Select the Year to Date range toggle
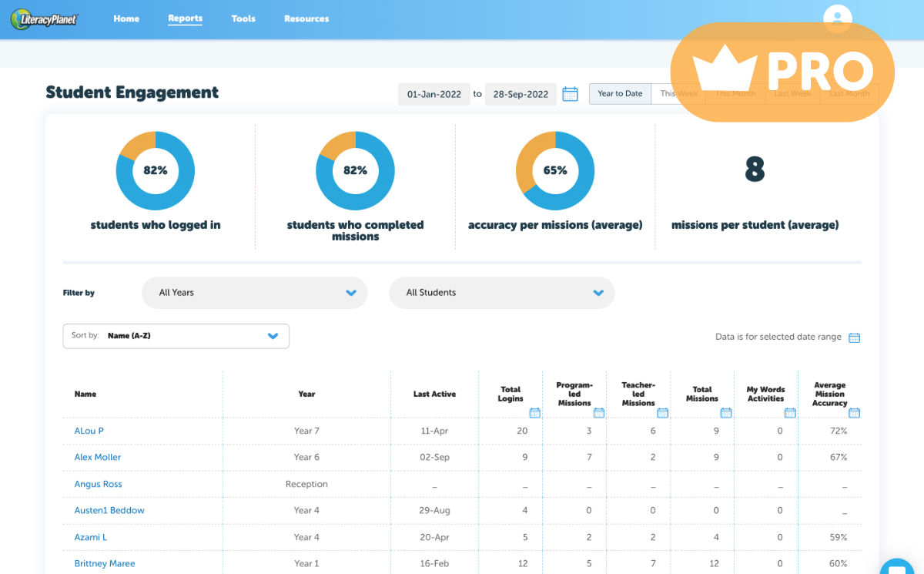 point(620,94)
